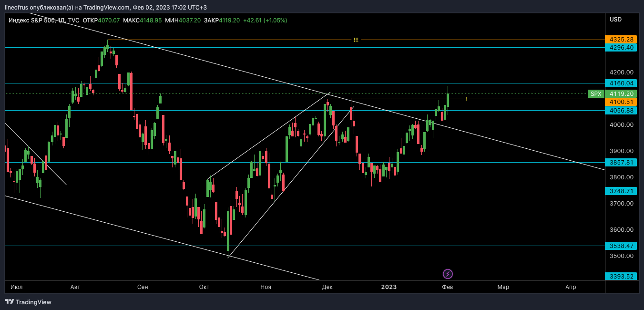Click the 3500.00 axis value
Viewport: 644px width, 310px height.
622,256
